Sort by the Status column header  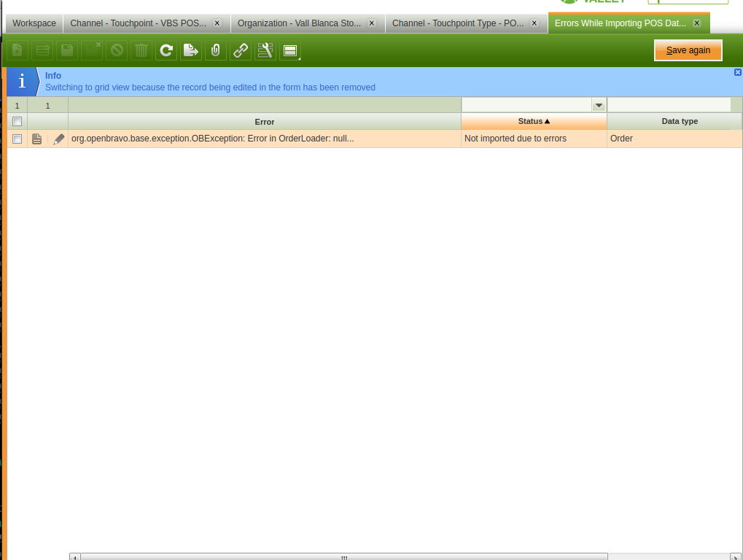(534, 121)
